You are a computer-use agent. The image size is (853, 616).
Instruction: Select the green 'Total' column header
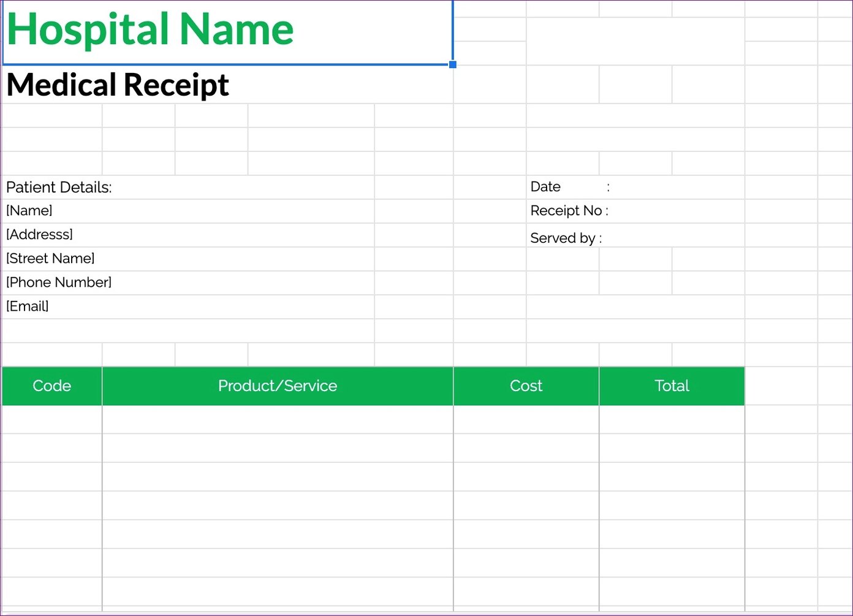[x=672, y=386]
